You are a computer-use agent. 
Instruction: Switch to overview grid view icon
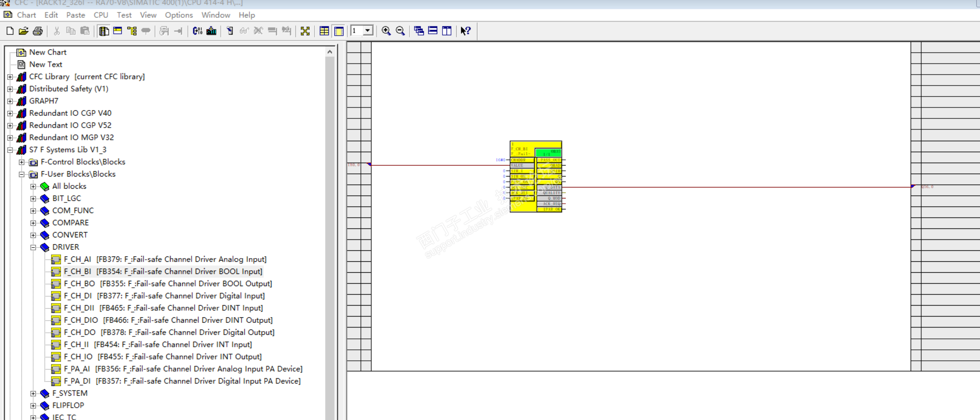click(324, 31)
